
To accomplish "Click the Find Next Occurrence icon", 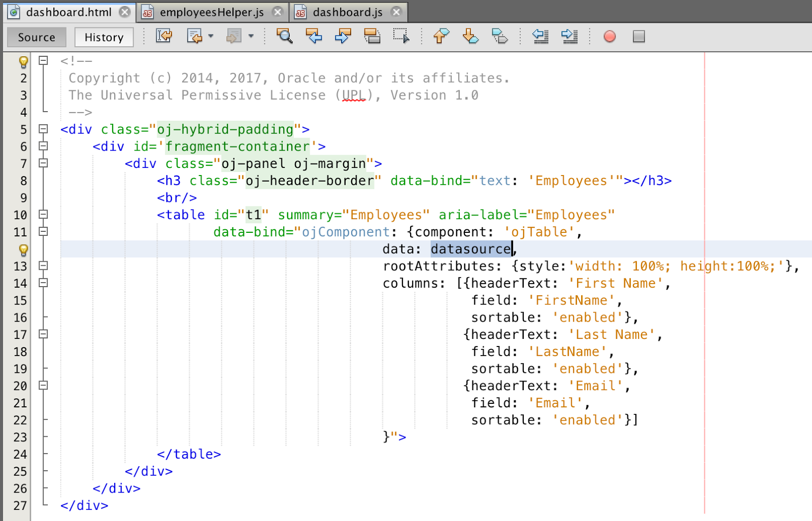I will [x=343, y=36].
